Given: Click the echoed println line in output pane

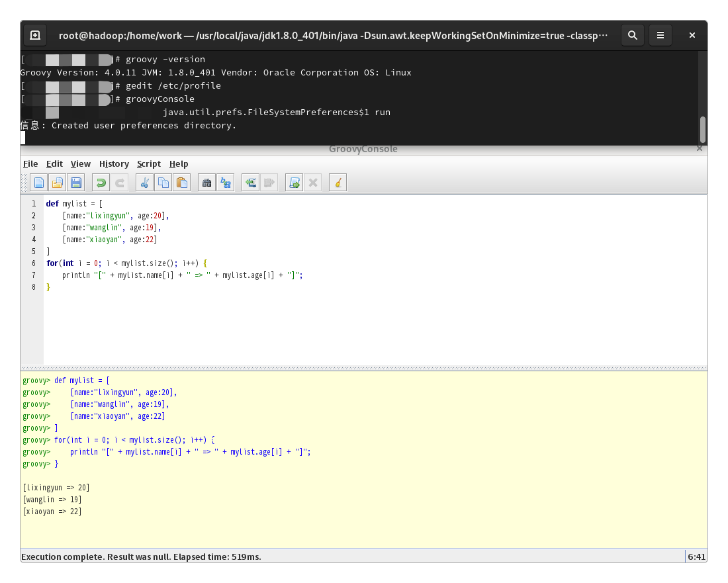Looking at the screenshot, I should (167, 452).
